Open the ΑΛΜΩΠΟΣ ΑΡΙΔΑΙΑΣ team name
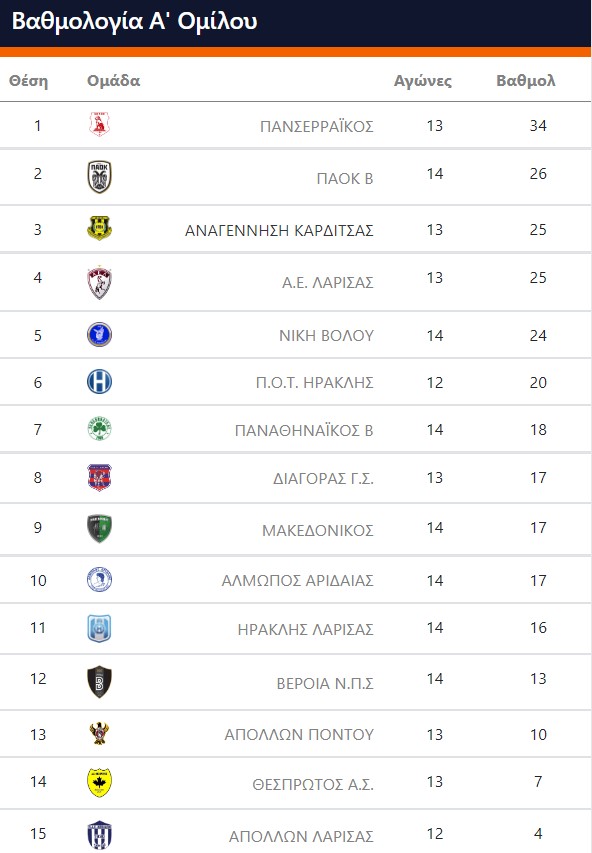This screenshot has width=592, height=853. click(x=298, y=580)
